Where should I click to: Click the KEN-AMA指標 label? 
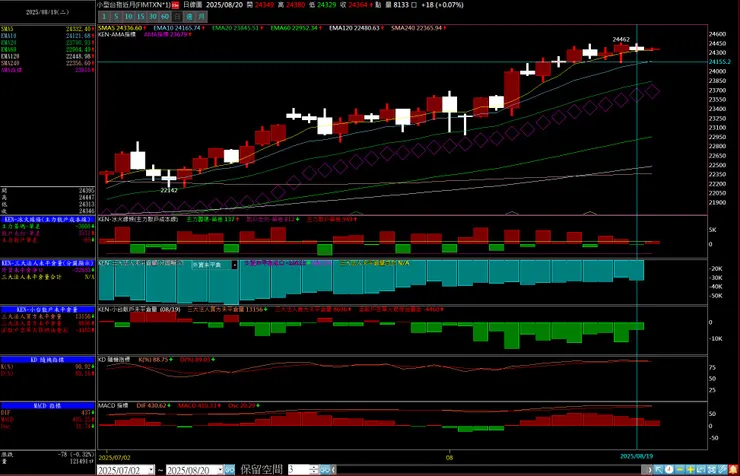point(117,34)
